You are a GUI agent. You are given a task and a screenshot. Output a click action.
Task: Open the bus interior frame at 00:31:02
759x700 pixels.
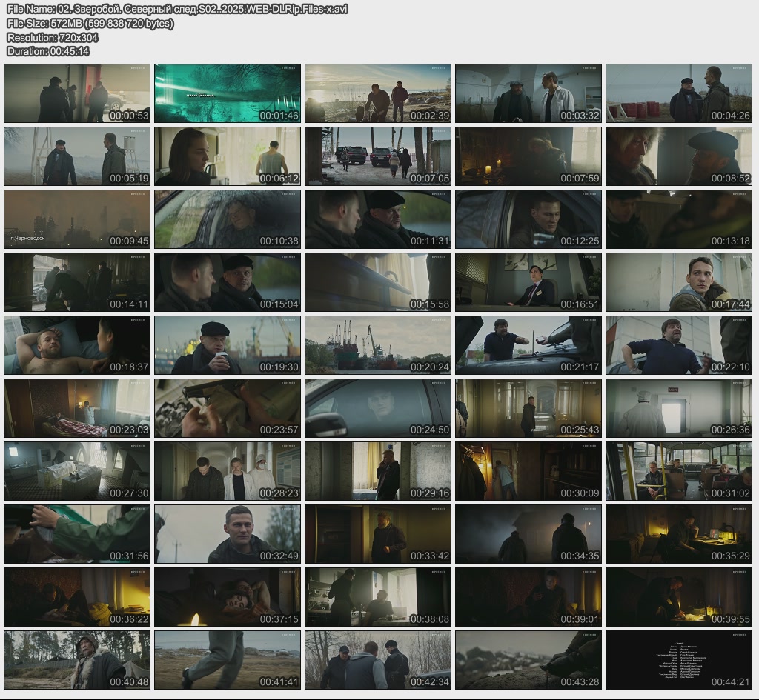[679, 471]
